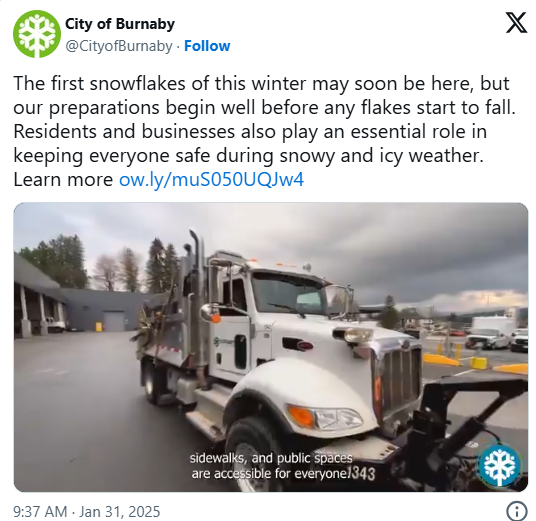This screenshot has width=536, height=521.
Task: Visit the @CityofBurnaby handle link
Action: 119,46
